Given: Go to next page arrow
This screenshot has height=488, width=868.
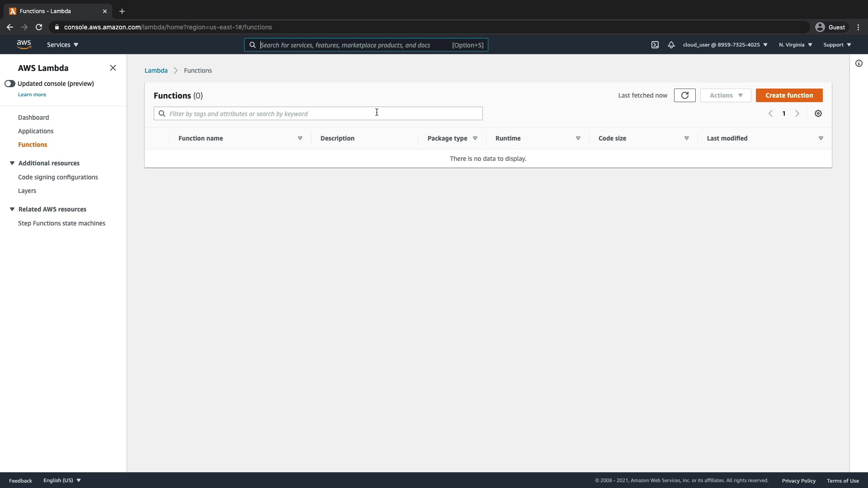Looking at the screenshot, I should coord(797,113).
